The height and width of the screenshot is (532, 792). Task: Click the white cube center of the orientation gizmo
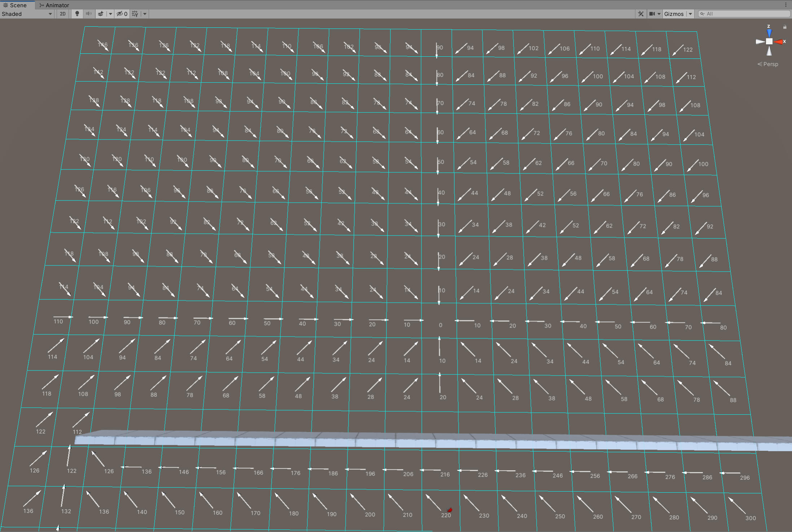click(769, 41)
